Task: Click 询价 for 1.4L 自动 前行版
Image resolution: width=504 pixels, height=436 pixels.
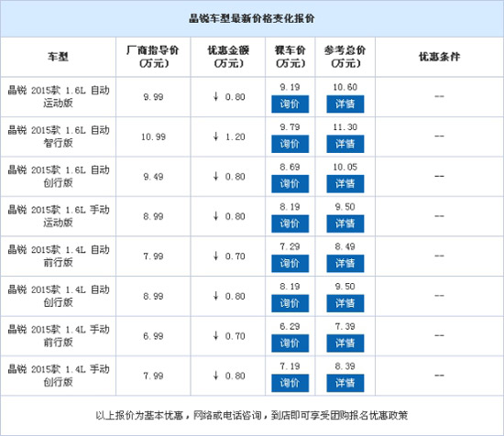Action: pos(290,264)
